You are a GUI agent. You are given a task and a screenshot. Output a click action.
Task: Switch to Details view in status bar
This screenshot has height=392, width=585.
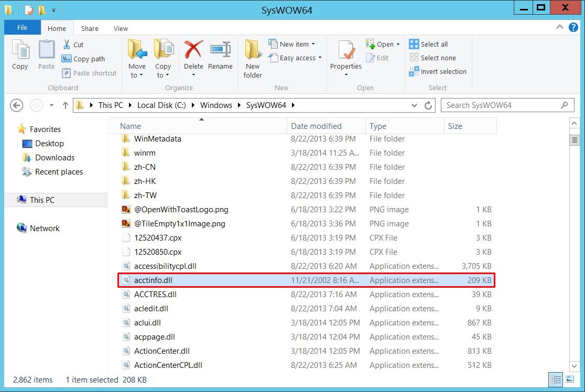pos(556,380)
